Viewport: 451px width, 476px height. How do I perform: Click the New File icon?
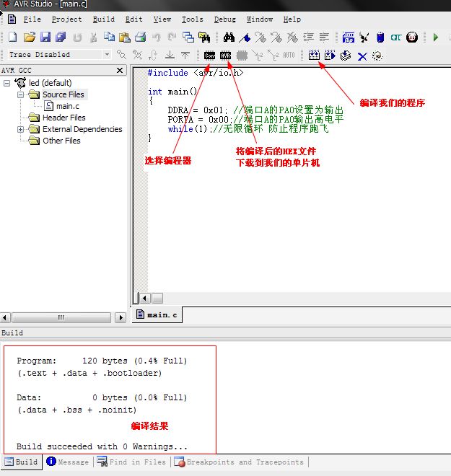12,37
